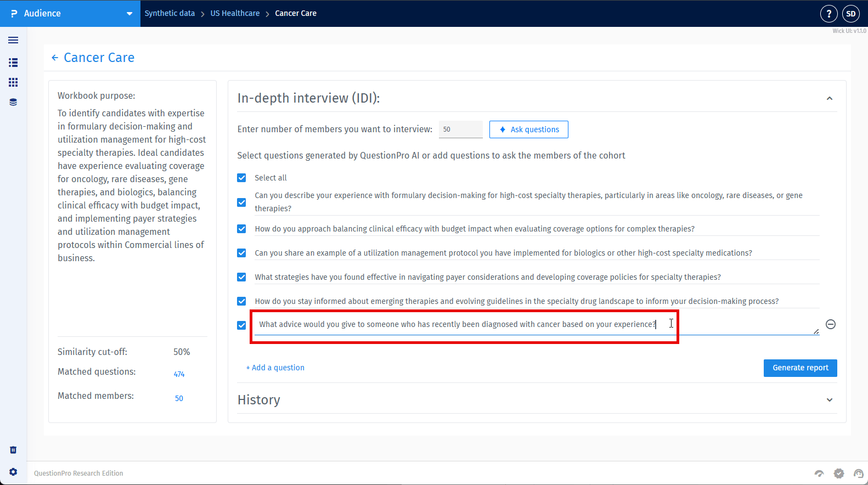Viewport: 868px width, 485px height.
Task: Click the 'QuestionPro Research Edition' footer text
Action: click(x=78, y=473)
